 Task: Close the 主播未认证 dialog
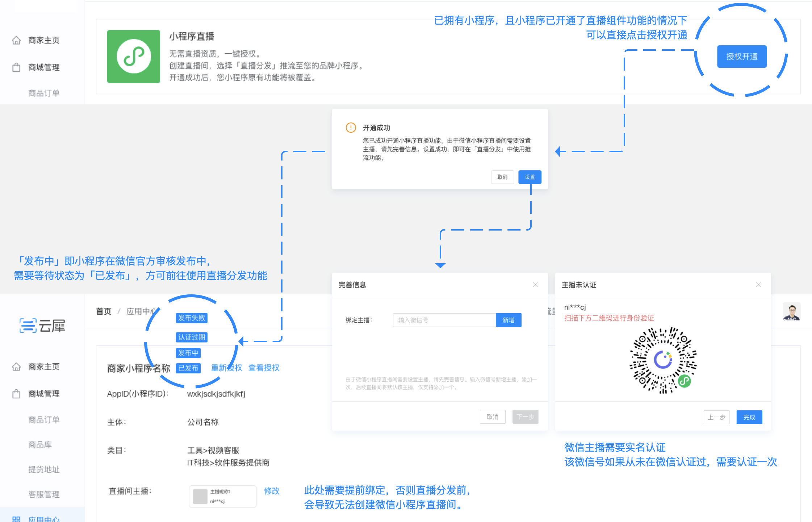[758, 285]
